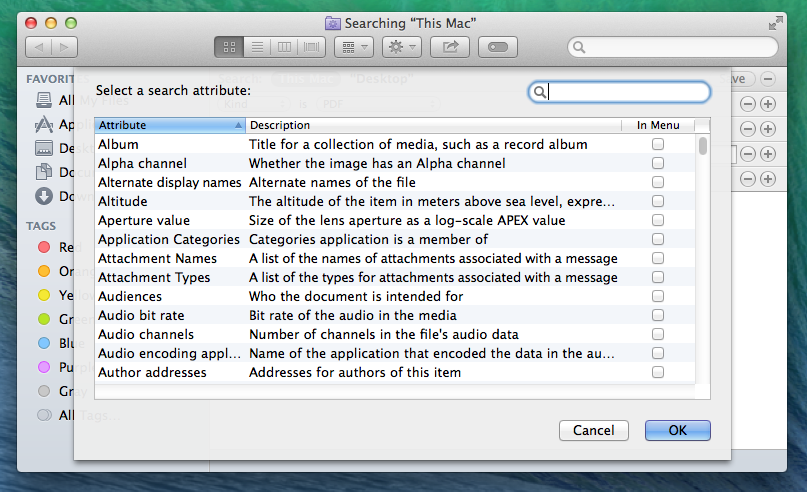The image size is (807, 492).
Task: Enable In Menu for Application Categories
Action: click(x=658, y=239)
